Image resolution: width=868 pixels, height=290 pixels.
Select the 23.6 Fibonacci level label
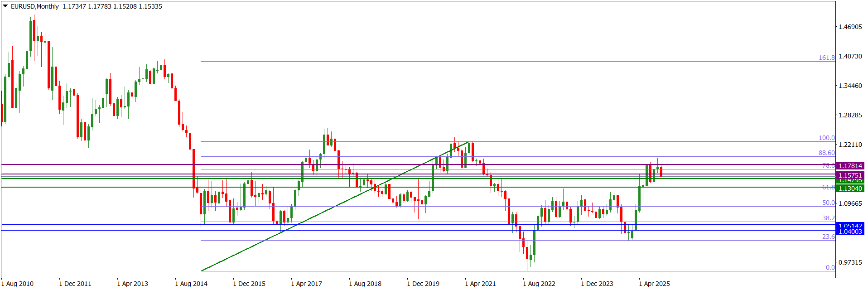(828, 237)
